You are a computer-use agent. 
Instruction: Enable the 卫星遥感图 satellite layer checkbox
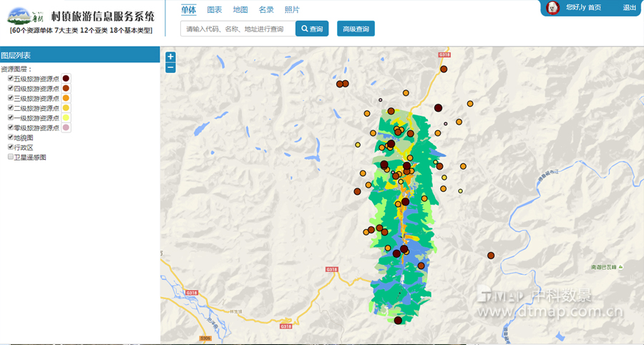[x=10, y=157]
